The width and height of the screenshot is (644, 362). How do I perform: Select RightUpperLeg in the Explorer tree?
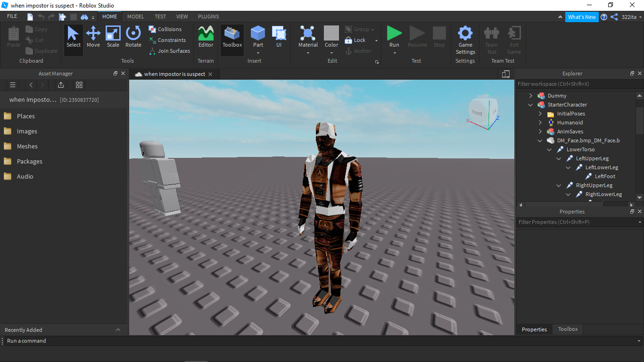click(x=594, y=185)
